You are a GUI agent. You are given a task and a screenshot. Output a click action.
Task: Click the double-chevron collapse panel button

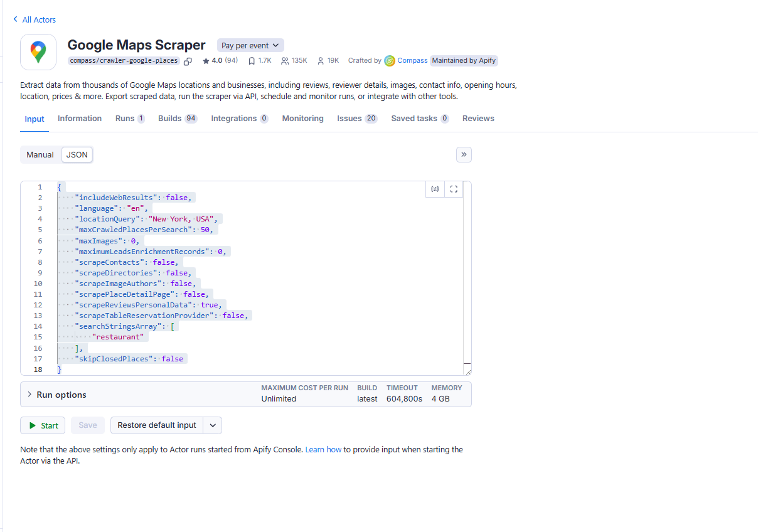click(x=464, y=154)
